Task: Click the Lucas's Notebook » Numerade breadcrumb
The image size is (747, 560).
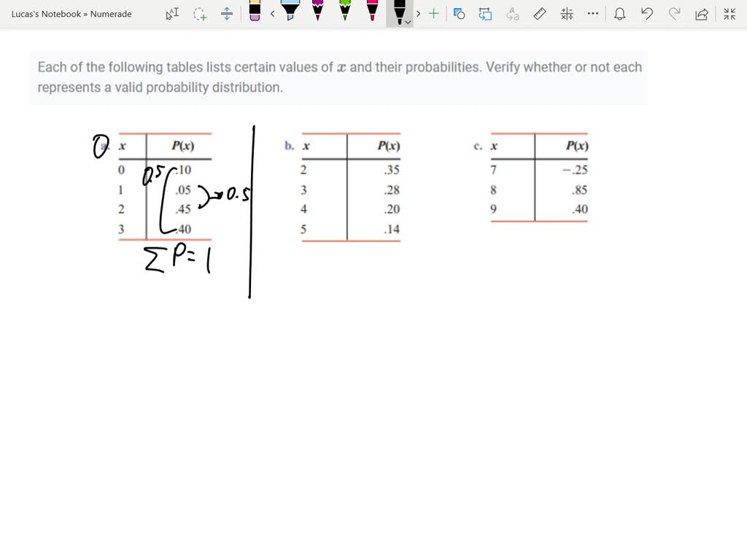Action: pyautogui.click(x=71, y=14)
